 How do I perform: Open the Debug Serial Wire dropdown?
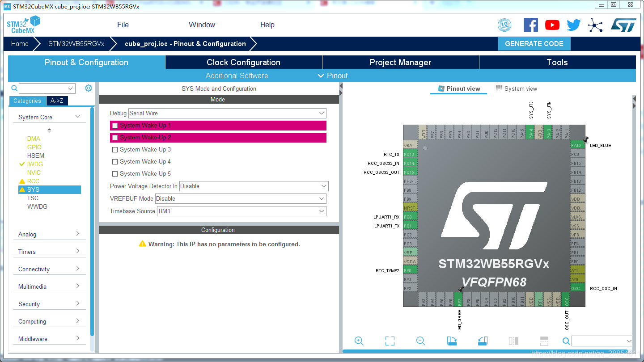[227, 114]
